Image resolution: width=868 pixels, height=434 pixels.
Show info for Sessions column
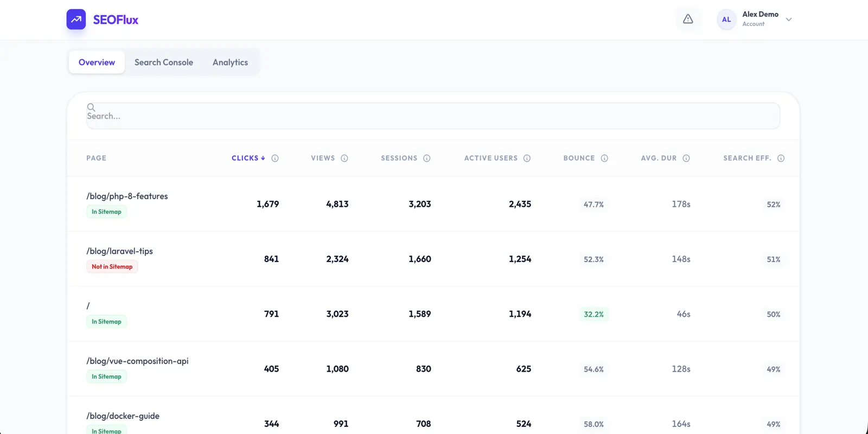[x=427, y=158]
